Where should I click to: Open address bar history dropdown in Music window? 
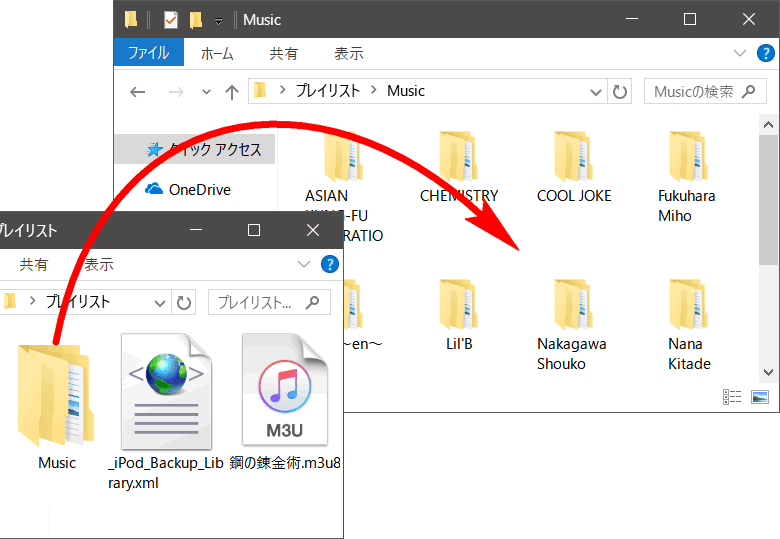(595, 92)
